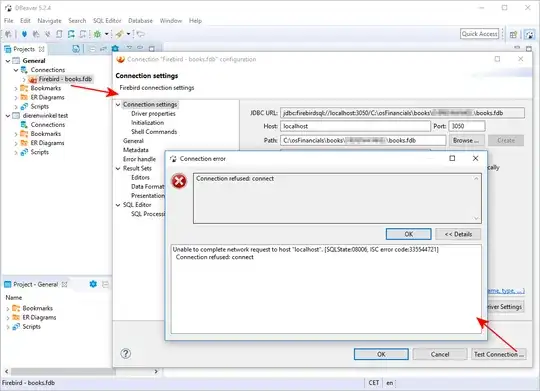
Task: Click 'en' locale in status bar
Action: 390,383
